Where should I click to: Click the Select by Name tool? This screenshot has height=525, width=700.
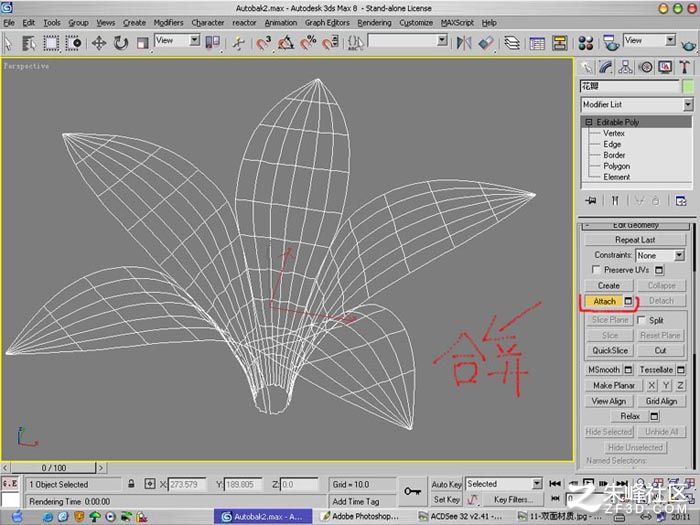pyautogui.click(x=29, y=43)
